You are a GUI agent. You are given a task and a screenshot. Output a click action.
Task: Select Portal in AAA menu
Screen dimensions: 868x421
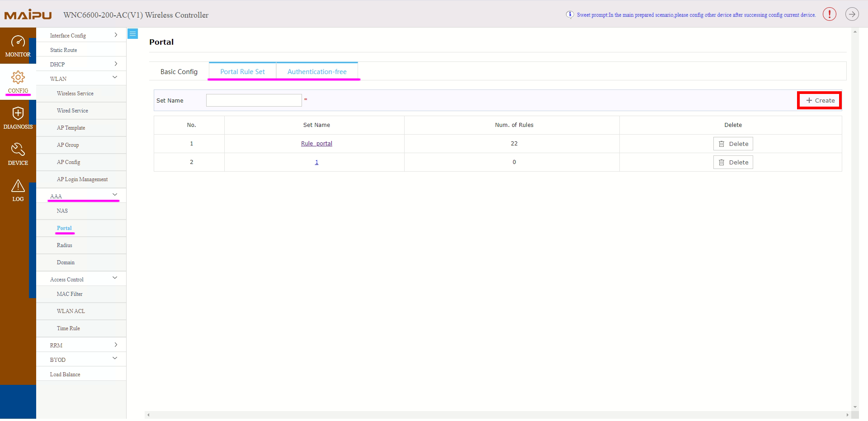64,228
